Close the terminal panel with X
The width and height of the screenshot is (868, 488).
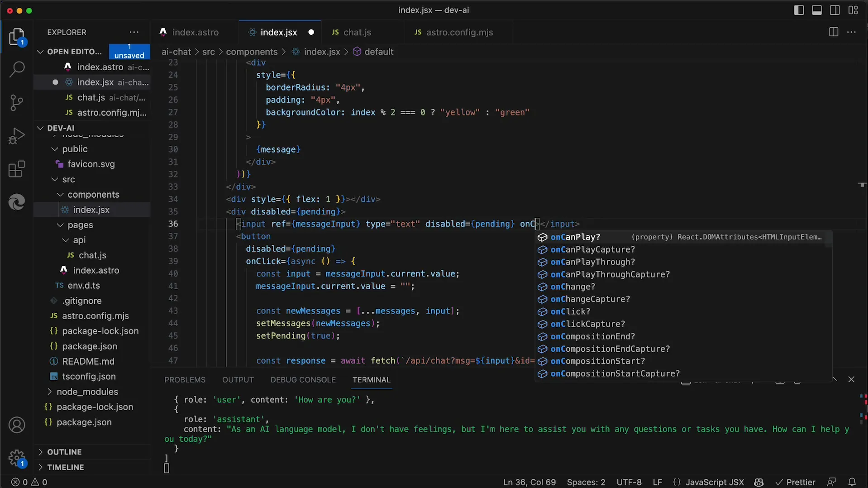[851, 379]
